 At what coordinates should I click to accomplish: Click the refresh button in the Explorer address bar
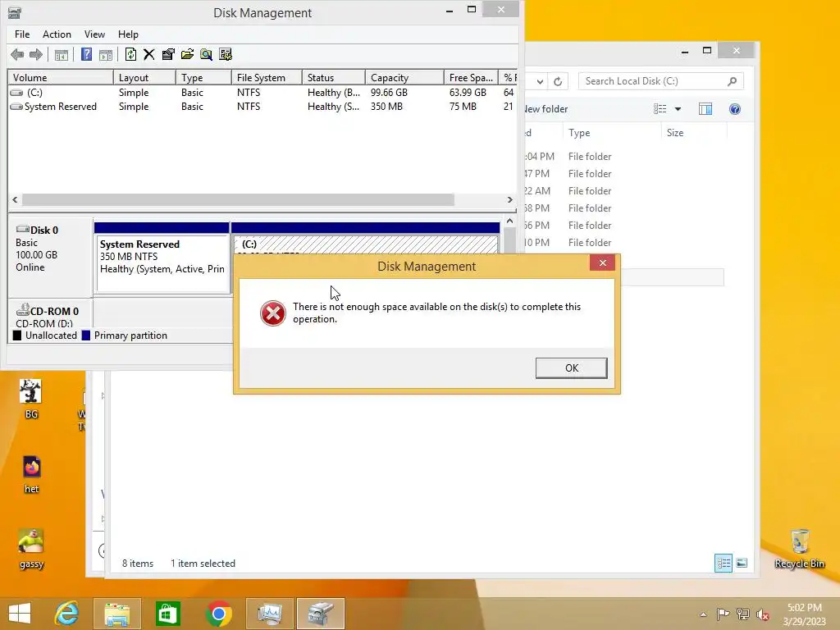coord(558,81)
